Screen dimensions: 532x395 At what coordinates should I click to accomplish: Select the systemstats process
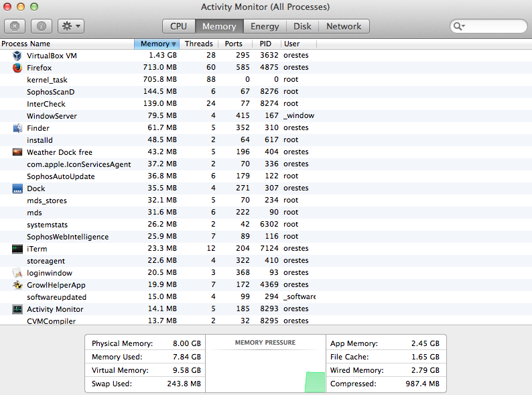tap(266, 225)
